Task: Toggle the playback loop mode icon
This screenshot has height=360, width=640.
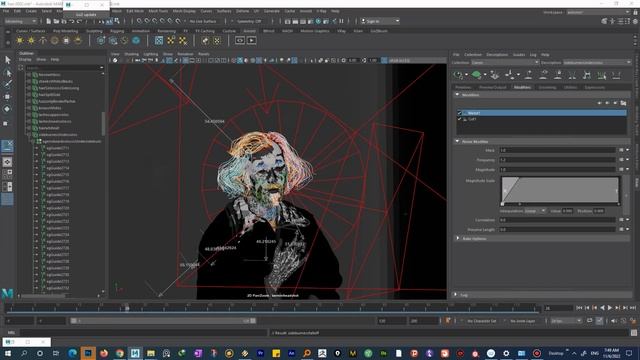Action: [x=590, y=321]
